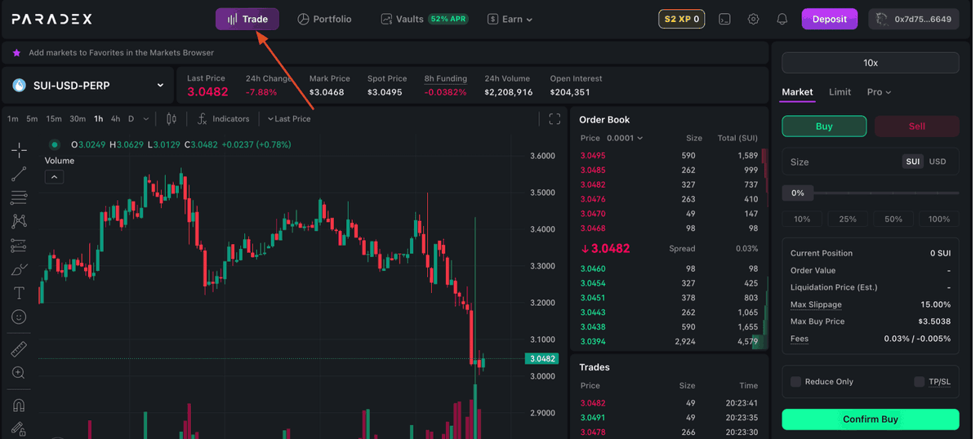Select the Fibonacci retracement lines tool
The image size is (980, 439).
click(x=19, y=197)
